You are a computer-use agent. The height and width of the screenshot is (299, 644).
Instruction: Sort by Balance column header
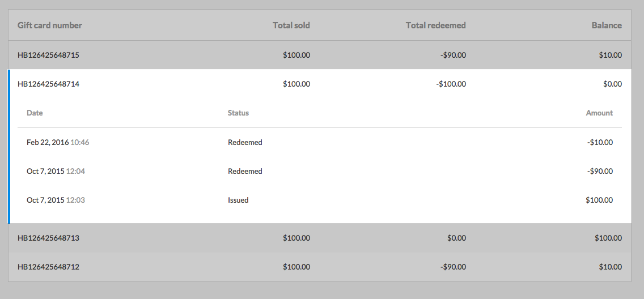(x=606, y=25)
